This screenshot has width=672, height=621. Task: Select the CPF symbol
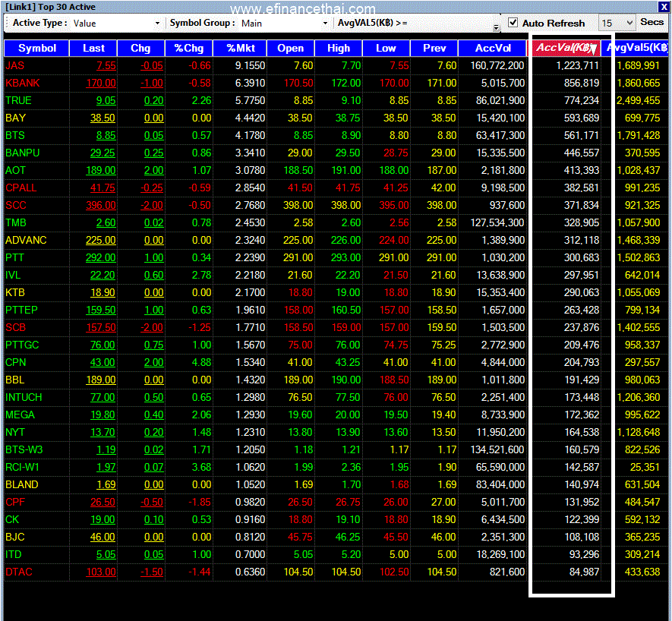pos(15,503)
